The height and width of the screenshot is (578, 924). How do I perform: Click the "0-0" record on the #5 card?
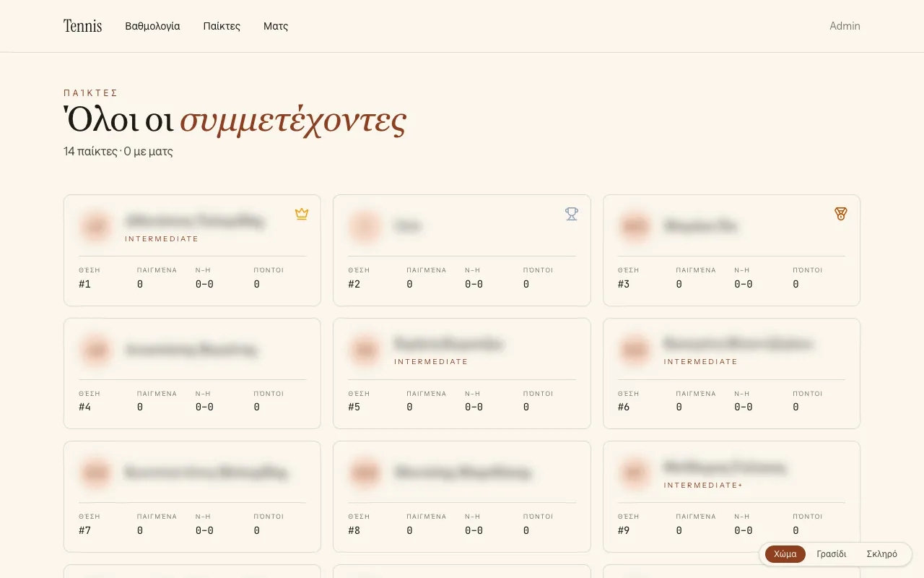pyautogui.click(x=474, y=407)
